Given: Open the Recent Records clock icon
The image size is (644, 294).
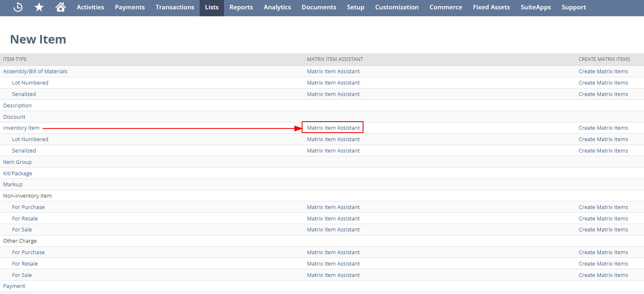Looking at the screenshot, I should tap(18, 7).
